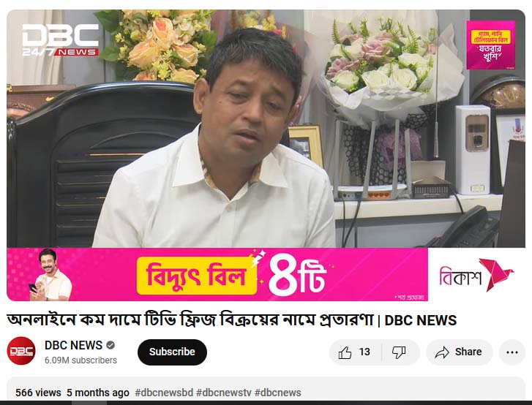
Task: Click the thumbs-up like icon
Action: 345,352
